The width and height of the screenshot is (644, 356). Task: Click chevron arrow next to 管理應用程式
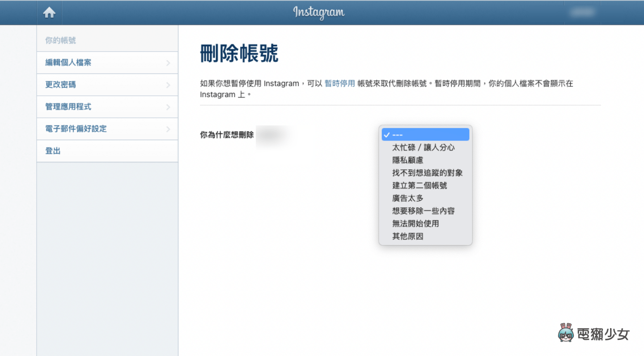point(168,107)
